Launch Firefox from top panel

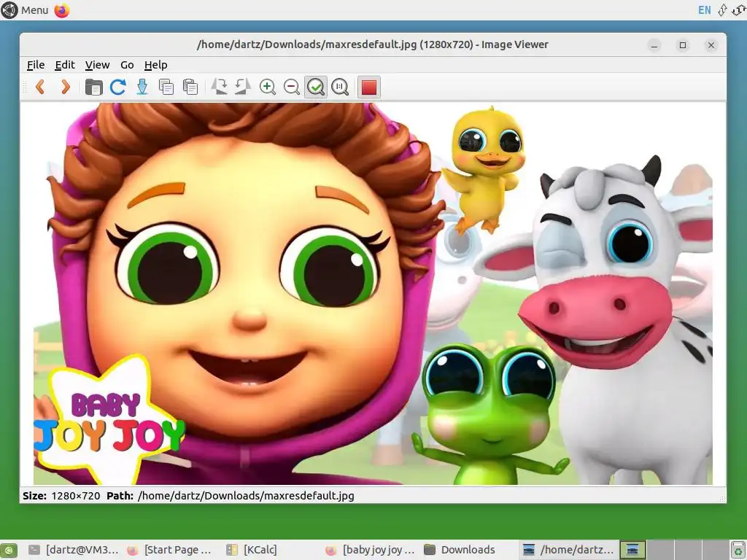[62, 10]
